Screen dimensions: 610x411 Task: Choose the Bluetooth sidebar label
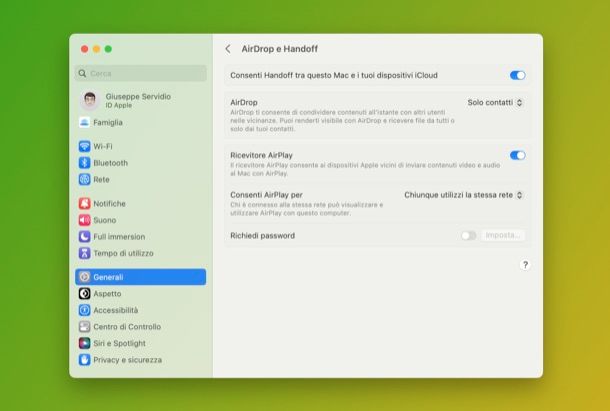110,163
